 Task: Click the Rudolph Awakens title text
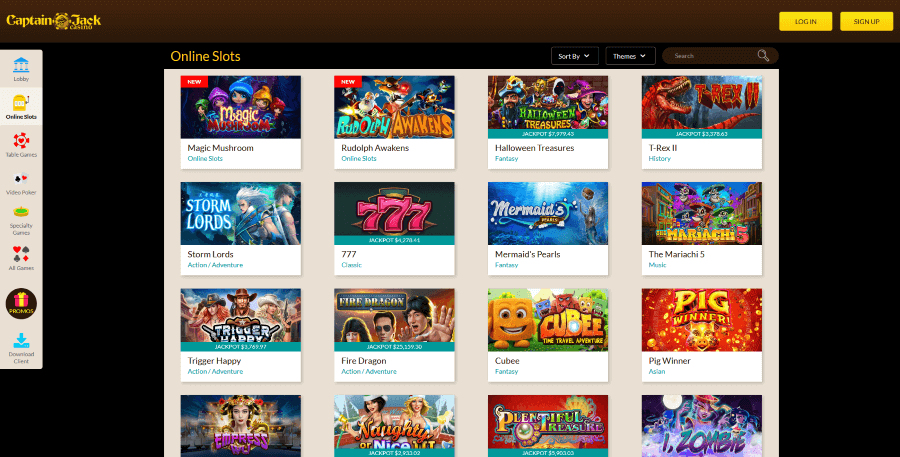click(x=375, y=148)
